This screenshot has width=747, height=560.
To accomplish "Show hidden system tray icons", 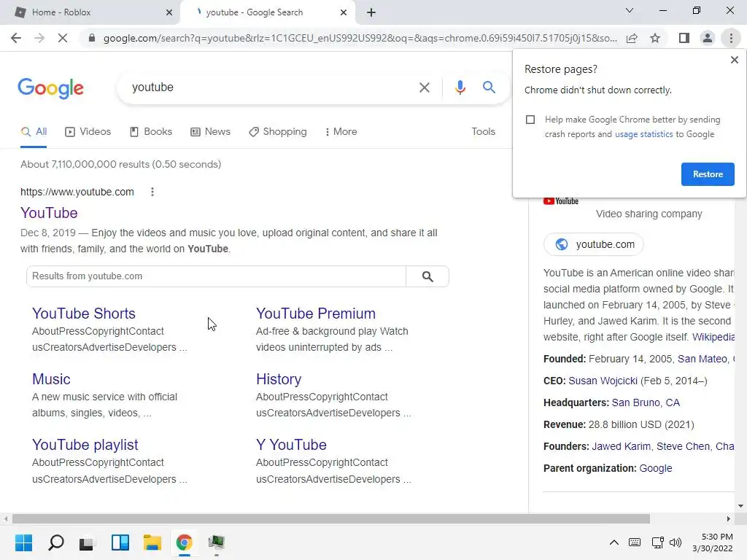I will (x=614, y=542).
